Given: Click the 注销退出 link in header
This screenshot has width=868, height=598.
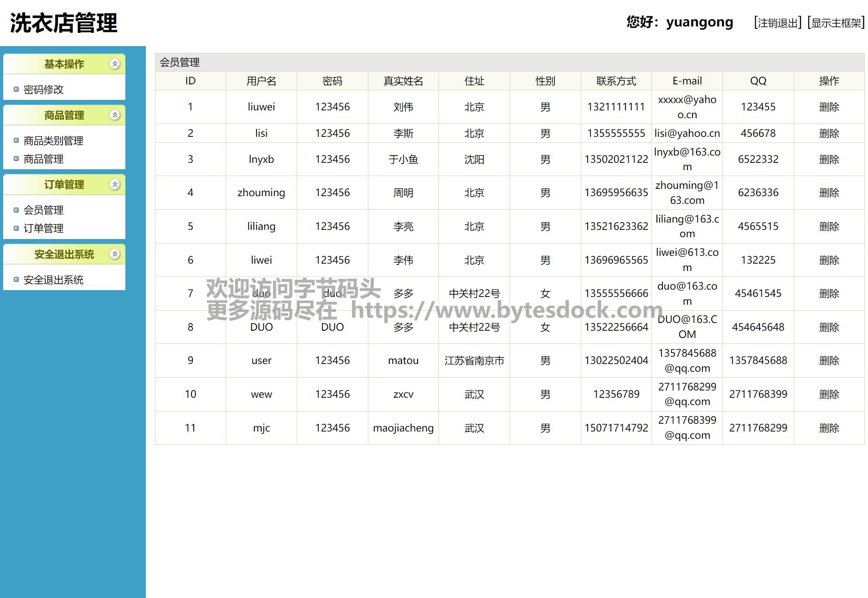Looking at the screenshot, I should coord(778,23).
